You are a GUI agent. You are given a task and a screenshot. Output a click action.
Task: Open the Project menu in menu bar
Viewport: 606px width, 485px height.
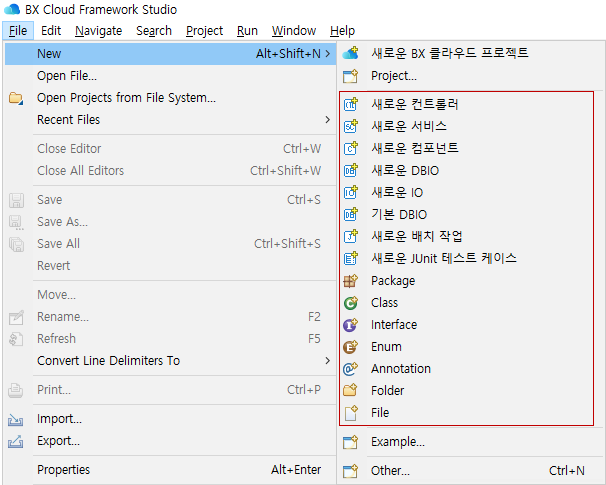click(x=204, y=31)
